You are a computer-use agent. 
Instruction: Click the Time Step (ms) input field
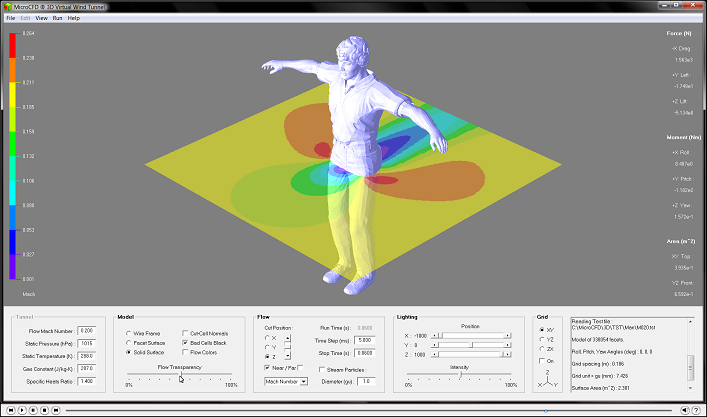(364, 340)
